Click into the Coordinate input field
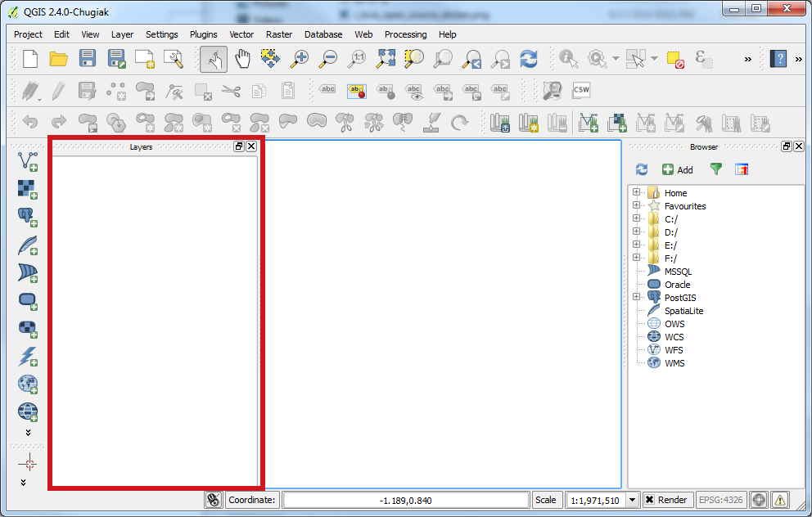Viewport: 812px width, 517px height. [406, 500]
